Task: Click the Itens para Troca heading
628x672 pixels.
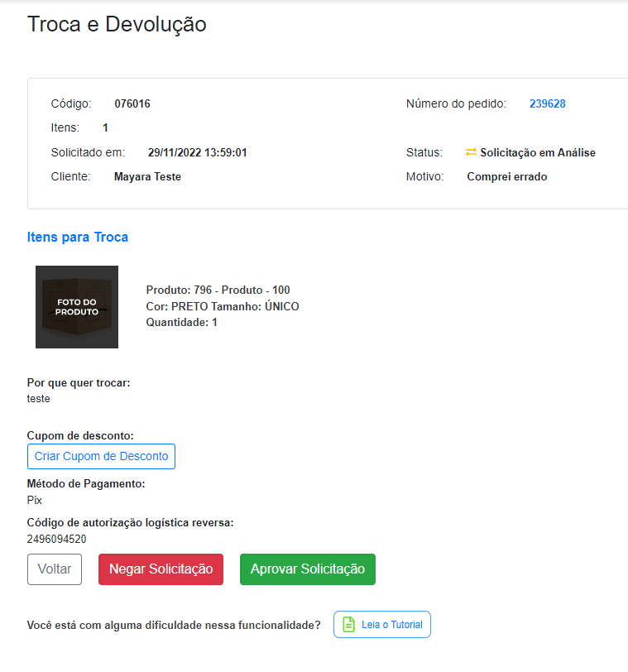Action: tap(78, 237)
